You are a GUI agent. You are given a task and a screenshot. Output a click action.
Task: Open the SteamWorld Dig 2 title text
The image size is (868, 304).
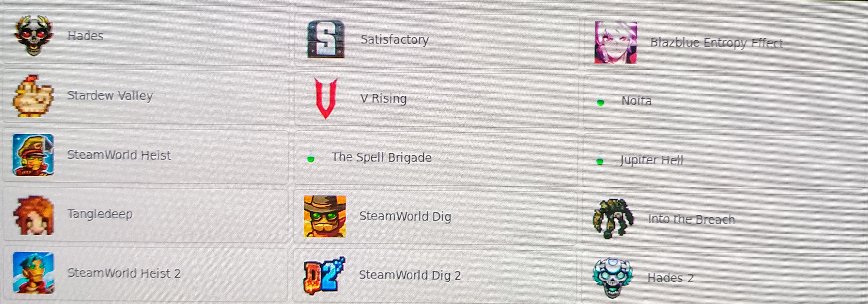point(409,275)
